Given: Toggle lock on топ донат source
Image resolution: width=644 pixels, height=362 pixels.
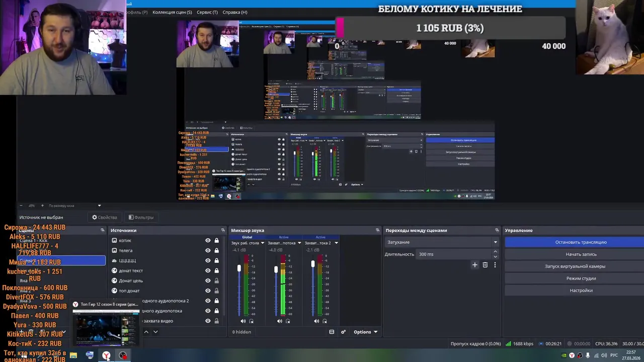Looking at the screenshot, I should pos(217,291).
